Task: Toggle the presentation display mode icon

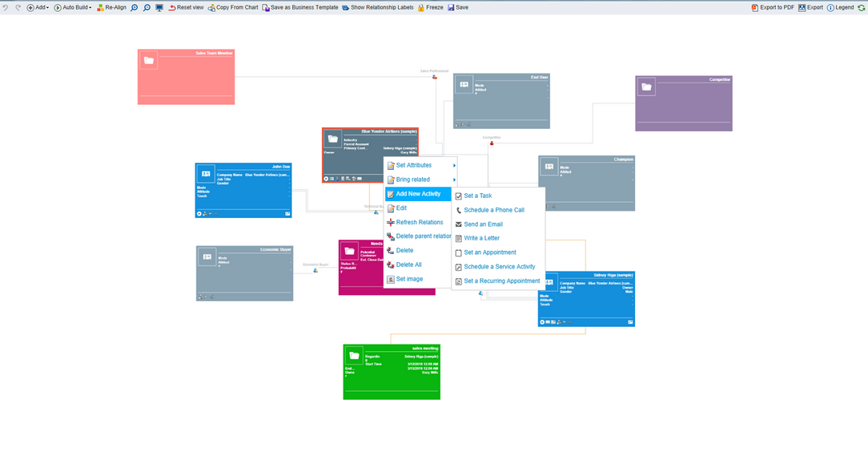Action: tap(160, 7)
